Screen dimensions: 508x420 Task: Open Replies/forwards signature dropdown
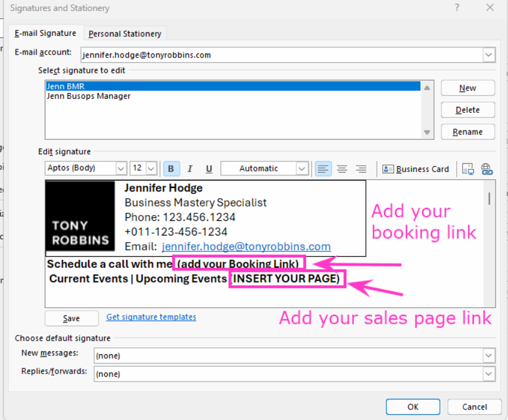(x=489, y=374)
